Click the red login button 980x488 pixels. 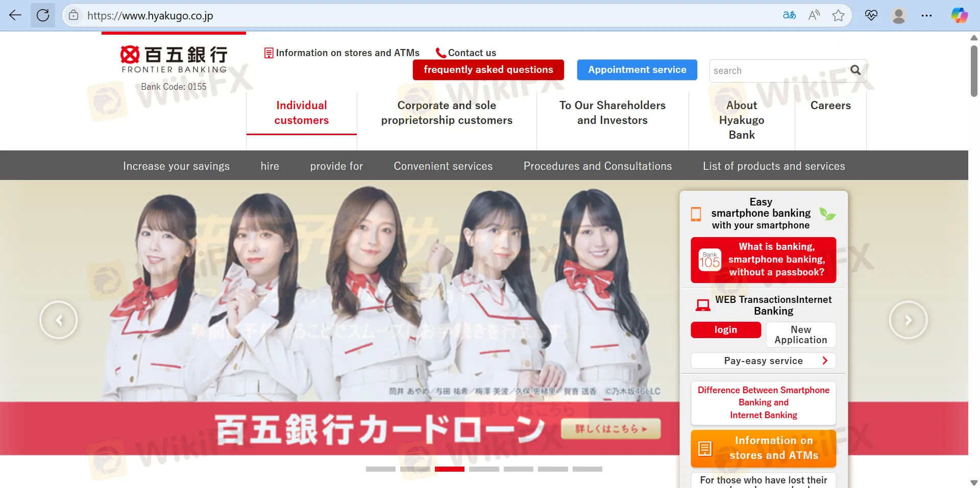click(726, 330)
